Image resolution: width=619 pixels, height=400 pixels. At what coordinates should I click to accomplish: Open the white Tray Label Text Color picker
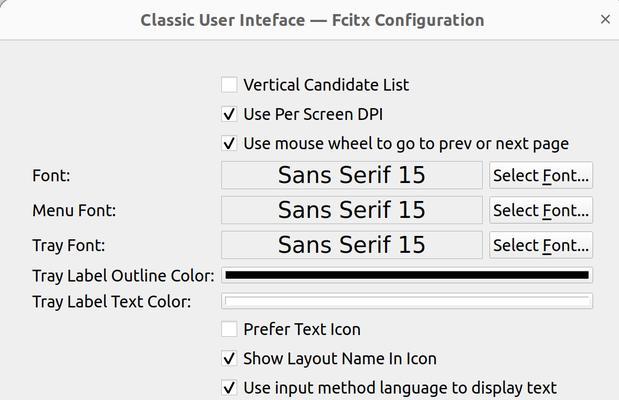[x=407, y=301]
